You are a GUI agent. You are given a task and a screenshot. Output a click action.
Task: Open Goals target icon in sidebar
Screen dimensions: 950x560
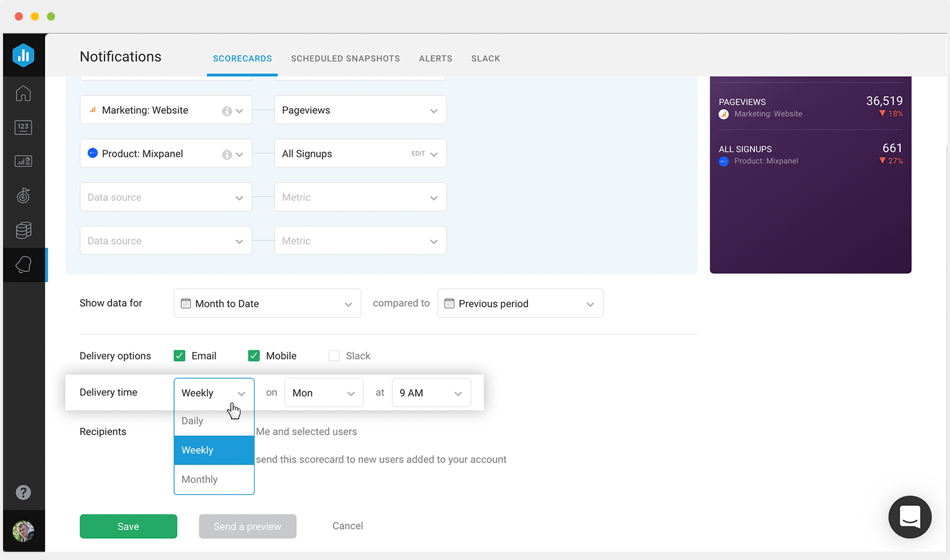pyautogui.click(x=23, y=195)
